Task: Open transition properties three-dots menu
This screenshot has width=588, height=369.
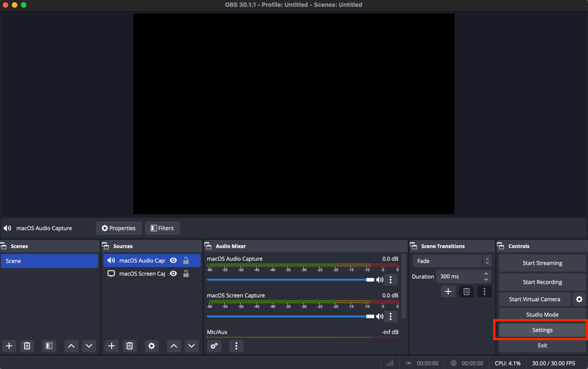Action: click(484, 291)
